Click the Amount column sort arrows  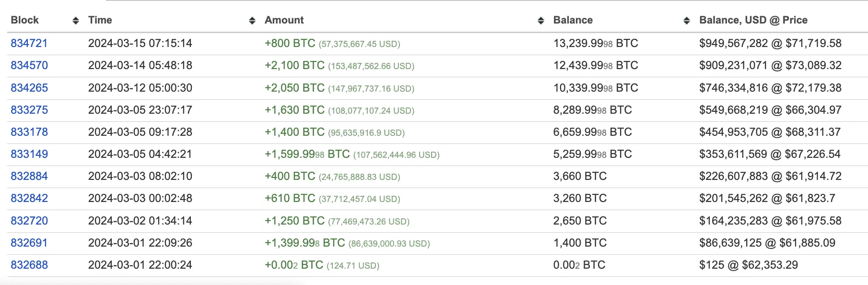click(541, 20)
